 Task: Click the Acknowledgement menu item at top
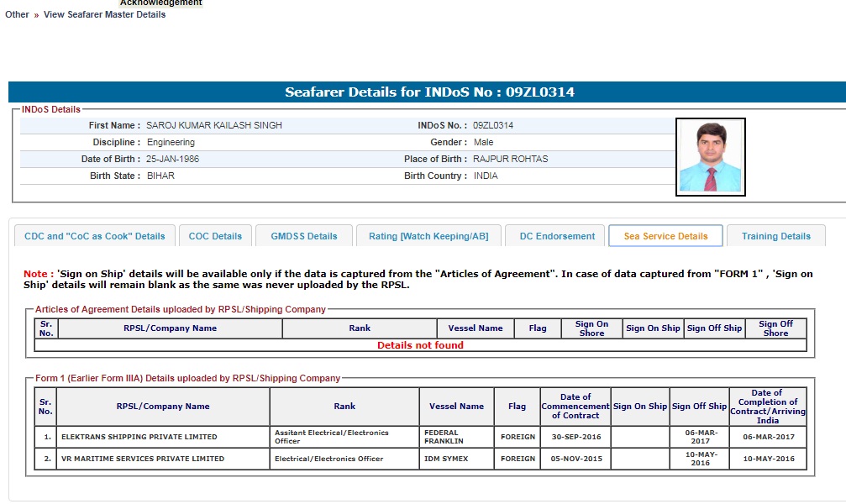(160, 3)
